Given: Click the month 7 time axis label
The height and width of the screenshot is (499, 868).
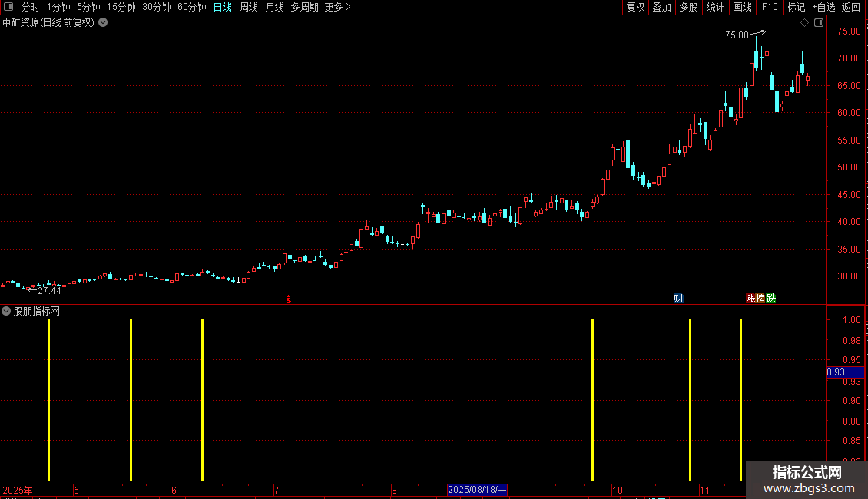Looking at the screenshot, I should coord(277,490).
